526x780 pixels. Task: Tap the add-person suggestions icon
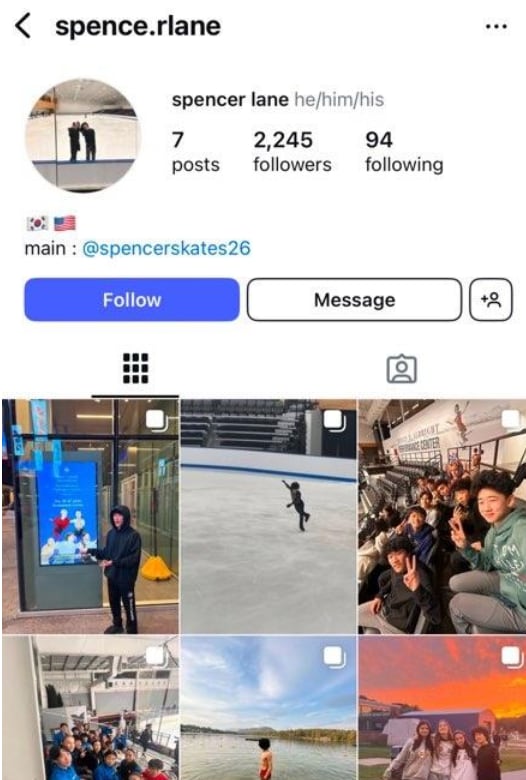[x=491, y=299]
